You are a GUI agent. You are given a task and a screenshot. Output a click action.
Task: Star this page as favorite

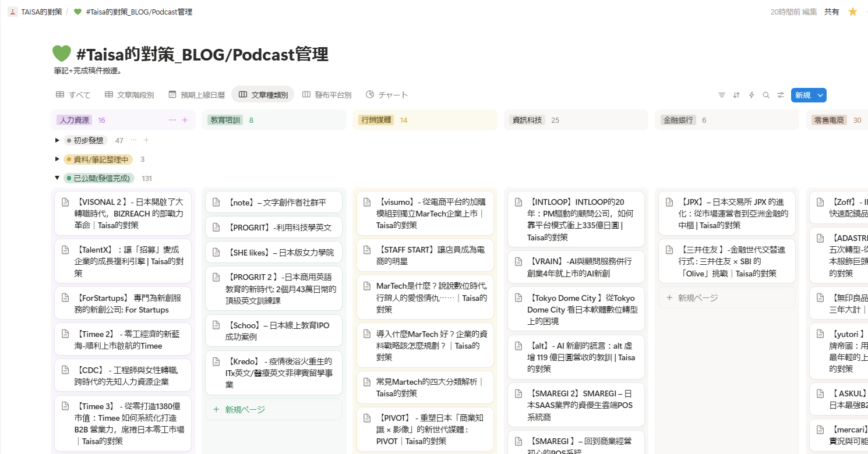click(853, 12)
